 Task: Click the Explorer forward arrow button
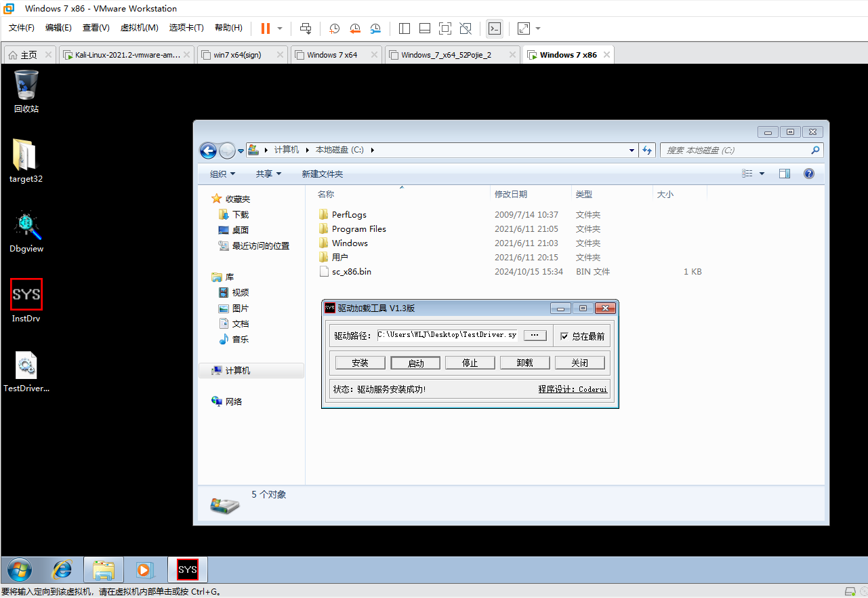[x=227, y=151]
